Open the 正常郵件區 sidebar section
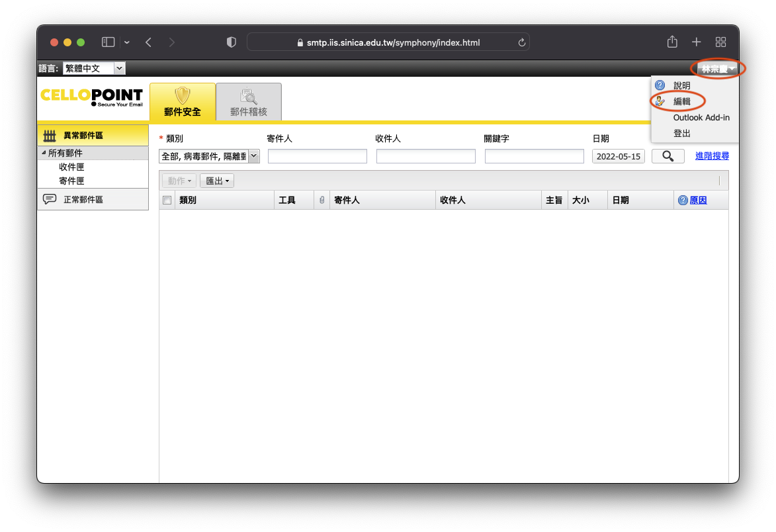The image size is (776, 532). [93, 199]
